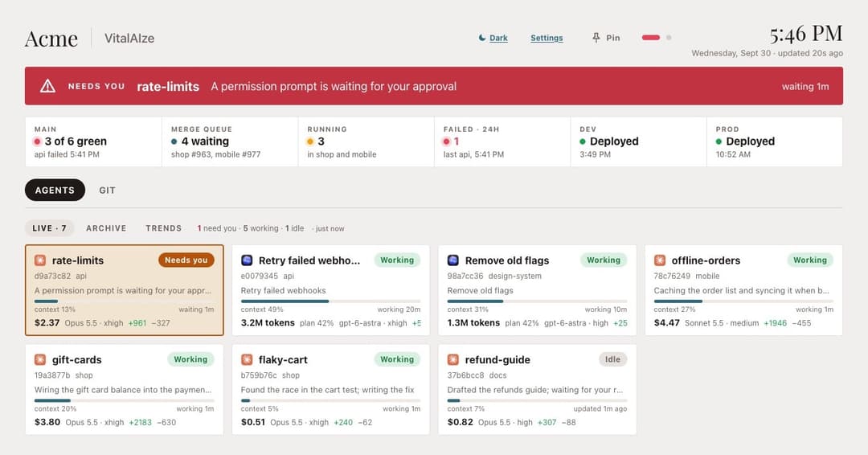Select the LIVE · 7 tab
Screen dimensions: 868x455
coord(49,228)
